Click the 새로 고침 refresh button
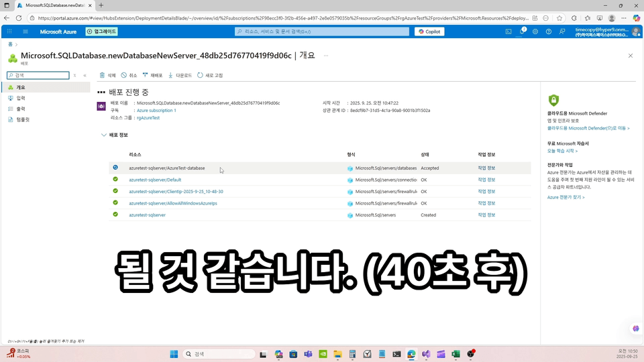 pos(210,76)
